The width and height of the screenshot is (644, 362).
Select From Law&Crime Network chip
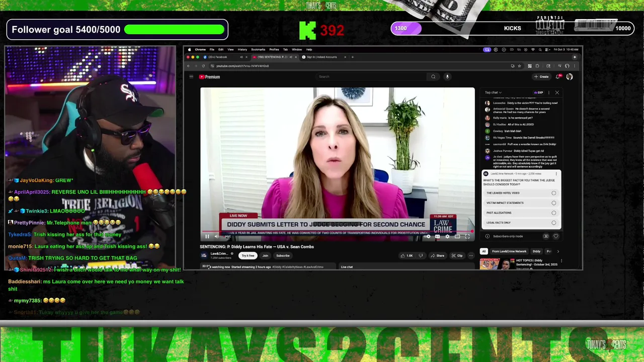pos(509,251)
